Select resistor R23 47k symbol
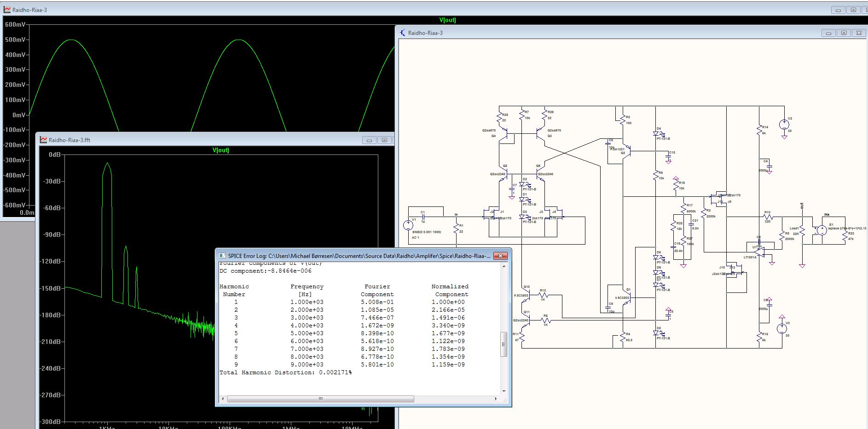 click(845, 236)
